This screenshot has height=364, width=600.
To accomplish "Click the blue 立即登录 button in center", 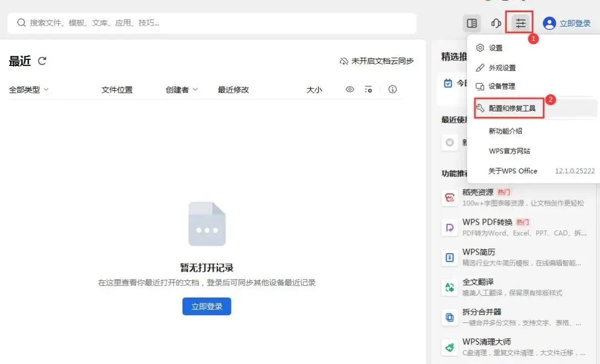I will (207, 306).
